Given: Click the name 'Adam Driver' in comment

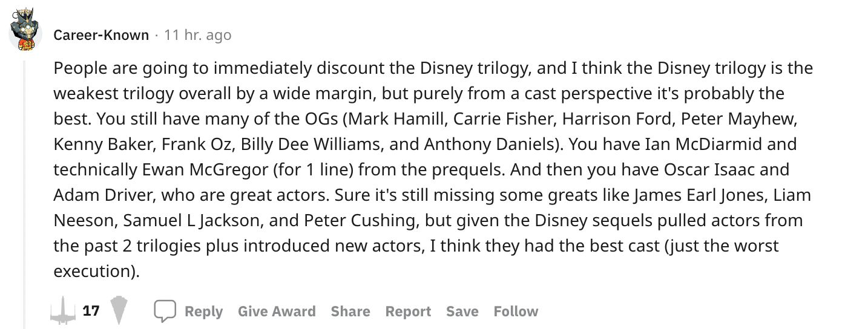Looking at the screenshot, I should [x=88, y=195].
